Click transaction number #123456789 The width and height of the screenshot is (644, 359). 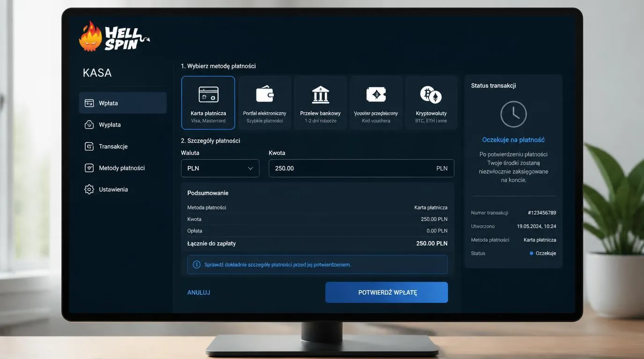click(542, 213)
